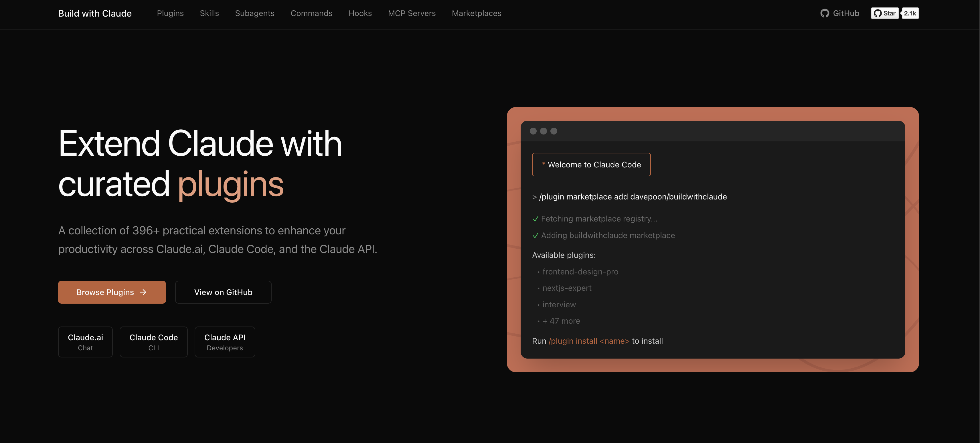
Task: Click the red traffic light dot on terminal
Action: [x=534, y=131]
